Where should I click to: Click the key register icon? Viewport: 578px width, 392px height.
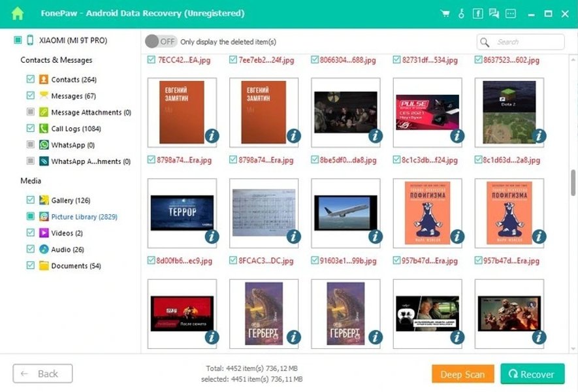(462, 13)
